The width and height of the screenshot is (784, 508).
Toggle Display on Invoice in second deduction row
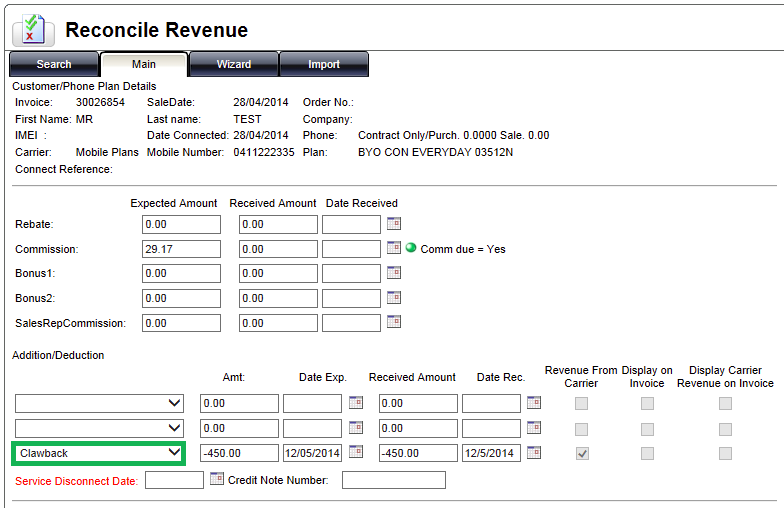(648, 429)
